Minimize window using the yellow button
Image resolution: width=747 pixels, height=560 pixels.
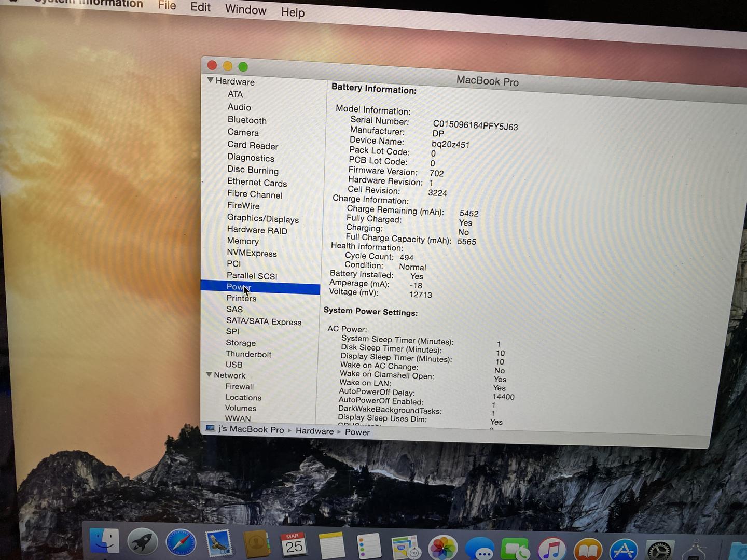pyautogui.click(x=227, y=66)
